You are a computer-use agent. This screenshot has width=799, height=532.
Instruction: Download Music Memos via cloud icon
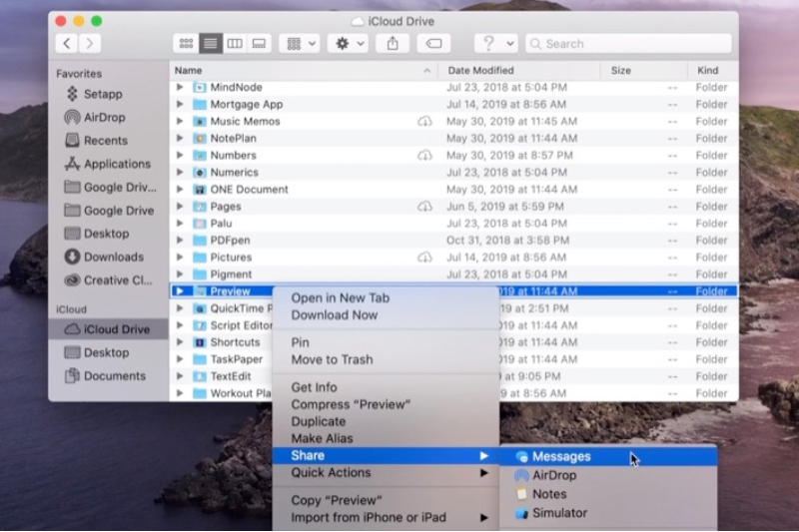tap(424, 121)
